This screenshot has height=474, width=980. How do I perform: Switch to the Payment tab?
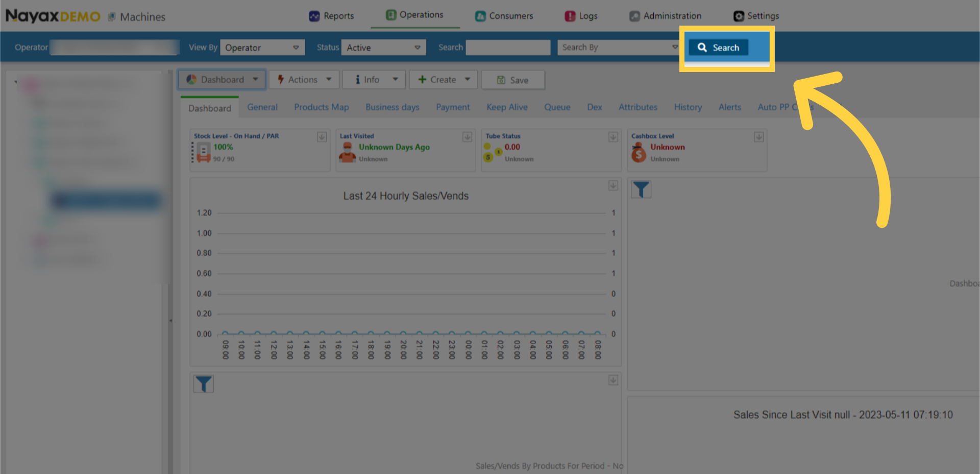coord(453,107)
